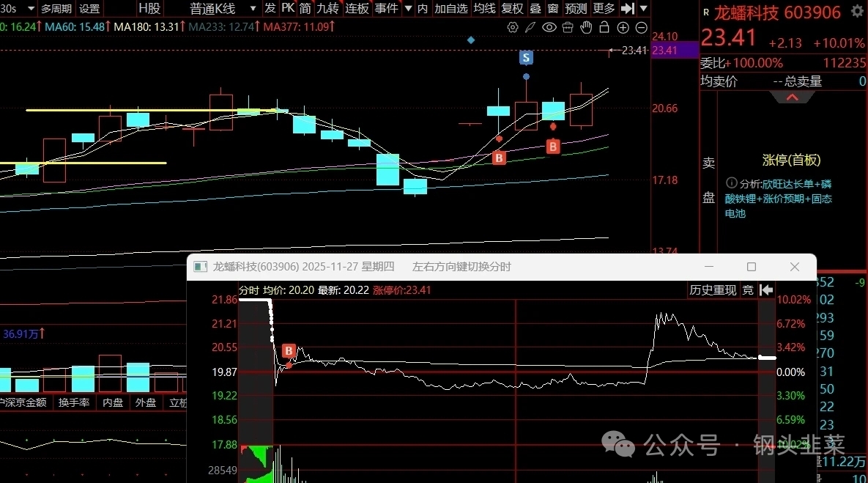Collapse sell panel with red chevron
This screenshot has width=868, height=483.
[x=792, y=97]
